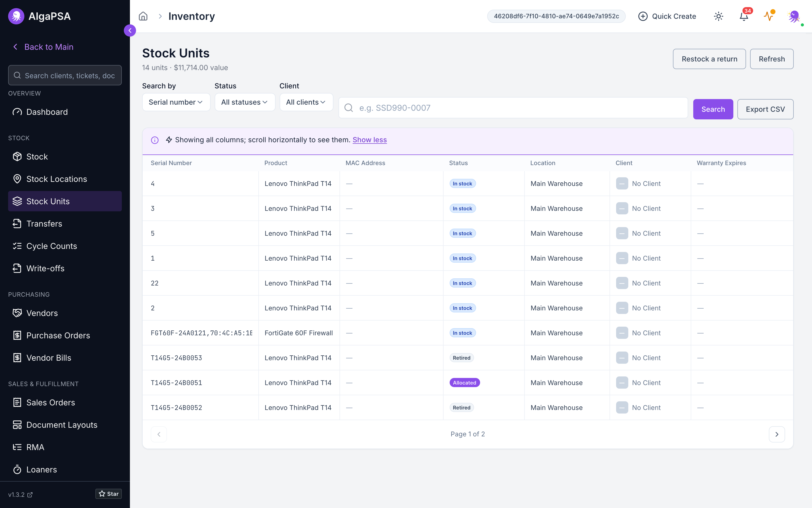This screenshot has width=812, height=508.
Task: Select Stock Units in the sidebar
Action: (x=65, y=201)
